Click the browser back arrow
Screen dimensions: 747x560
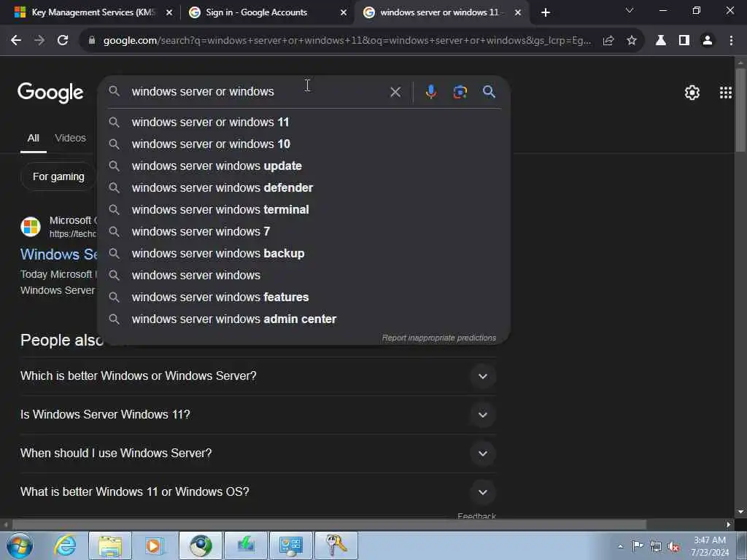pos(16,41)
